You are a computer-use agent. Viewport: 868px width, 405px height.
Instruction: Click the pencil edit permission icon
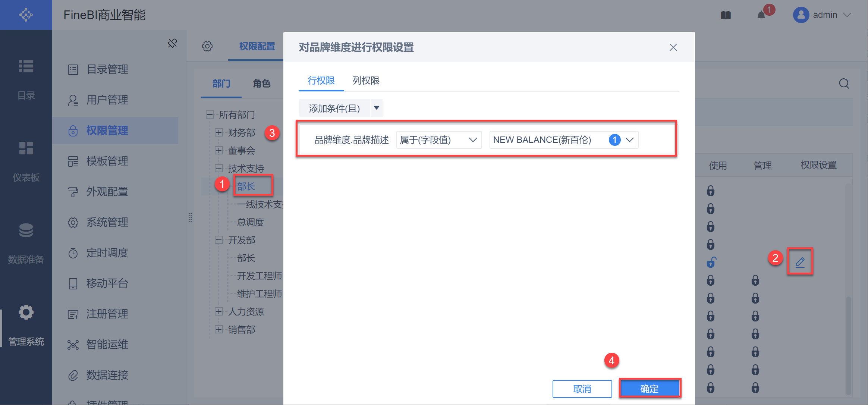tap(800, 262)
